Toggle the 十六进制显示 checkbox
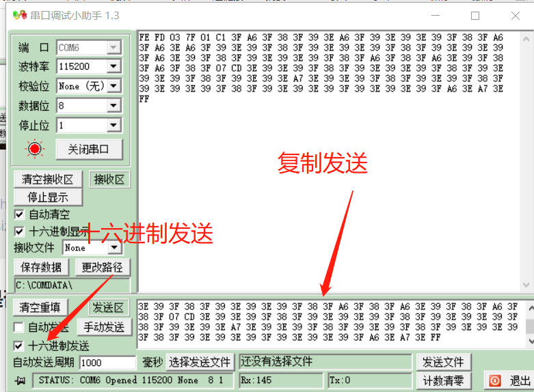The width and height of the screenshot is (534, 392). click(x=19, y=232)
